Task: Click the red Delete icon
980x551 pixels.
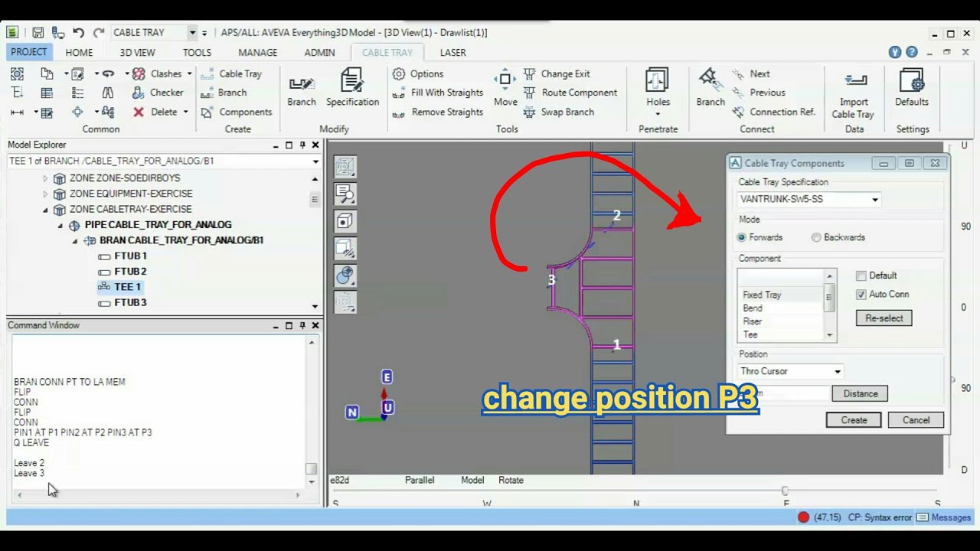Action: 139,112
